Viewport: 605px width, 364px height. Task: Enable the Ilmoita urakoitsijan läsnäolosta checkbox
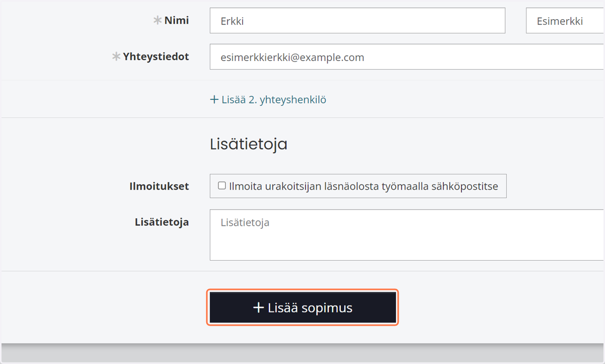point(222,186)
